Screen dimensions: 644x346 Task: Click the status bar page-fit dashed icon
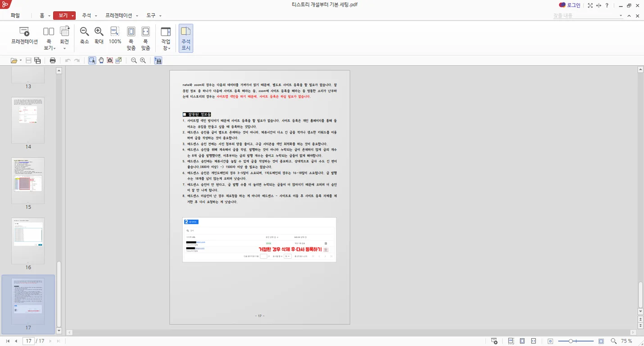pyautogui.click(x=511, y=341)
